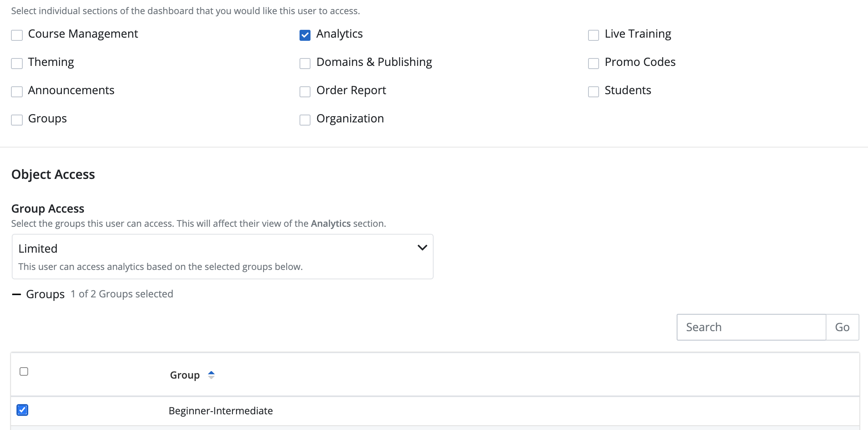This screenshot has width=868, height=430.
Task: Select the Order Report checkbox
Action: (305, 92)
